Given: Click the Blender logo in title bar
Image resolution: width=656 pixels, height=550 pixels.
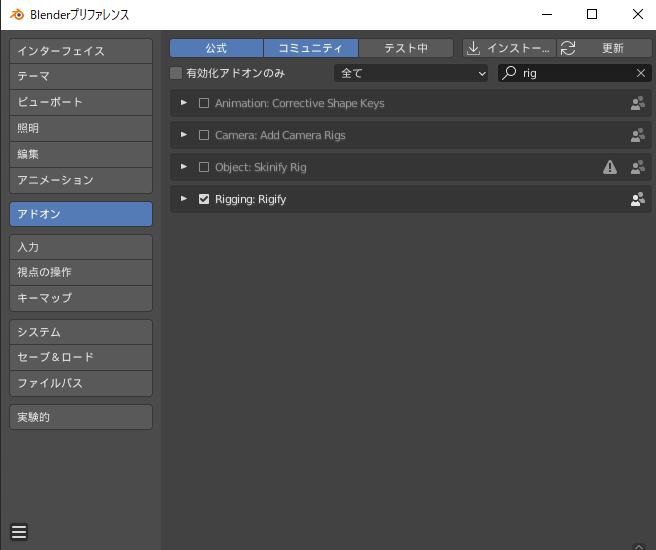Looking at the screenshot, I should [x=16, y=14].
